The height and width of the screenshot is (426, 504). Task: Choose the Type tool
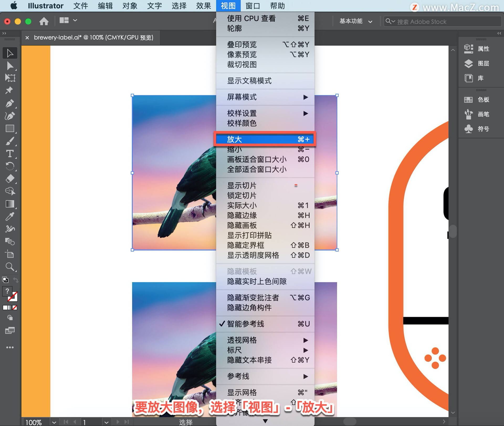tap(10, 154)
